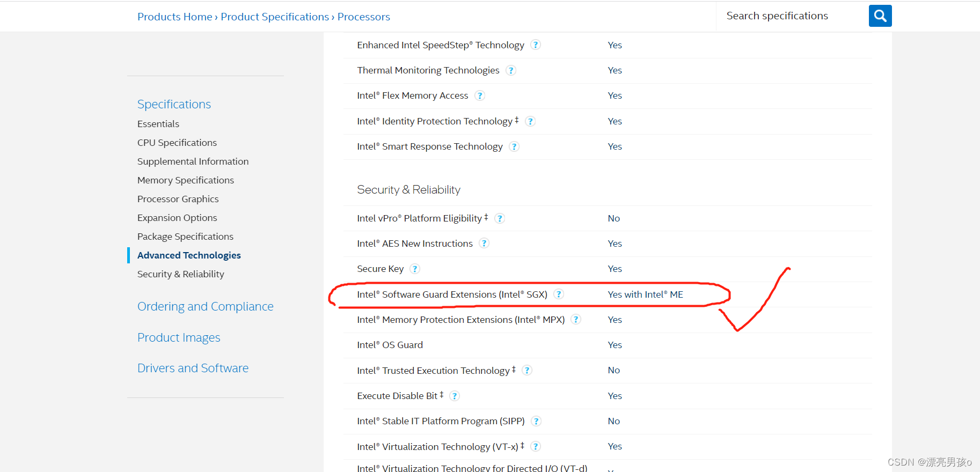The image size is (980, 472).
Task: Open Processors breadcrumb link
Action: (364, 17)
